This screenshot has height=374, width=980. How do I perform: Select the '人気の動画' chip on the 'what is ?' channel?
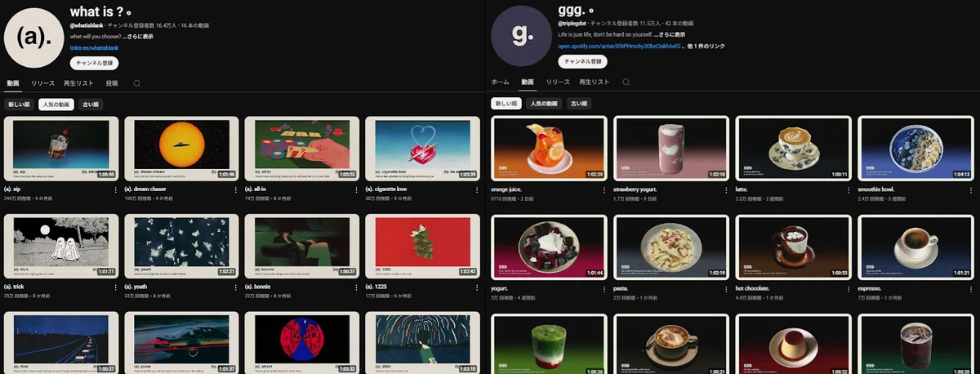(x=56, y=105)
